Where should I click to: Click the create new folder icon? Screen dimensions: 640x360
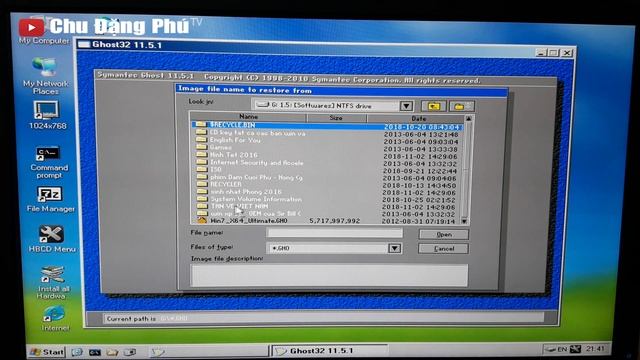(x=462, y=107)
